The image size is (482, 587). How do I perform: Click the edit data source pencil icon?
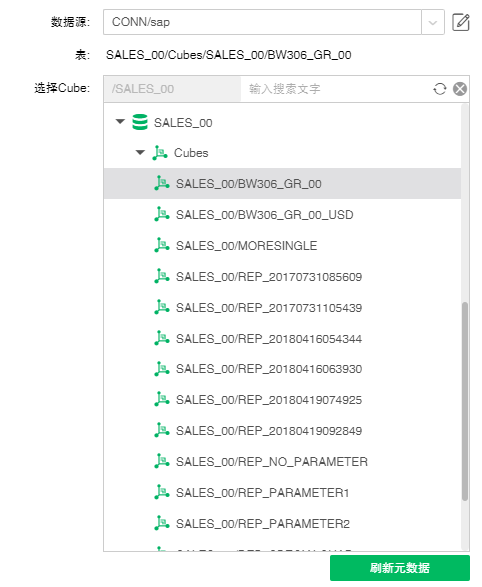(x=461, y=22)
